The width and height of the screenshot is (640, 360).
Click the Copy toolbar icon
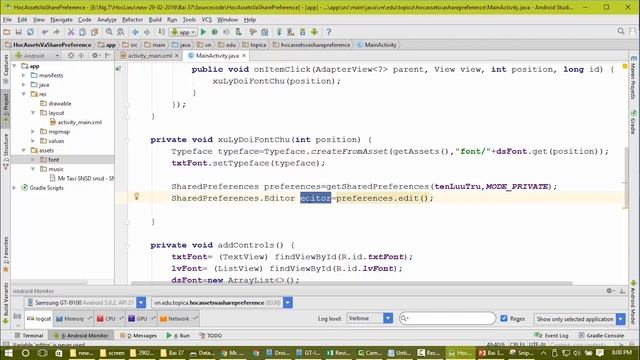tap(82, 32)
